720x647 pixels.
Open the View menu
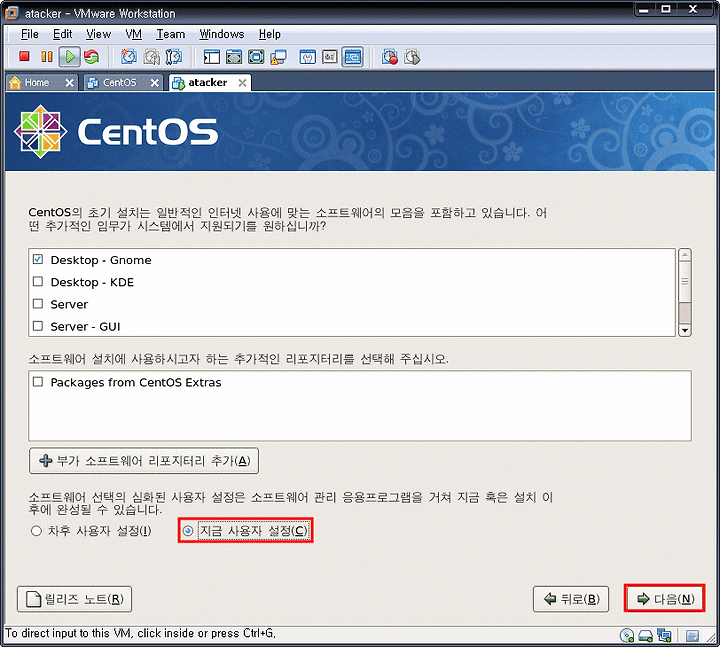point(98,34)
